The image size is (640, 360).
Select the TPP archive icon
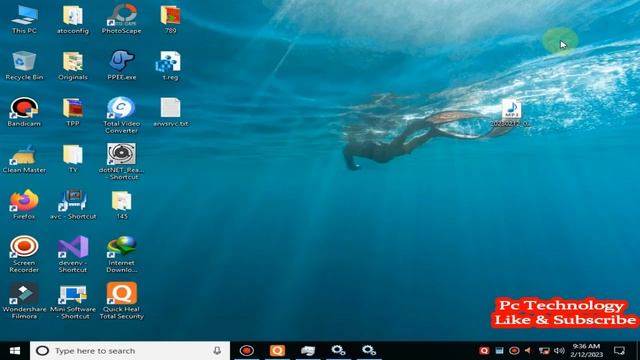[73, 112]
